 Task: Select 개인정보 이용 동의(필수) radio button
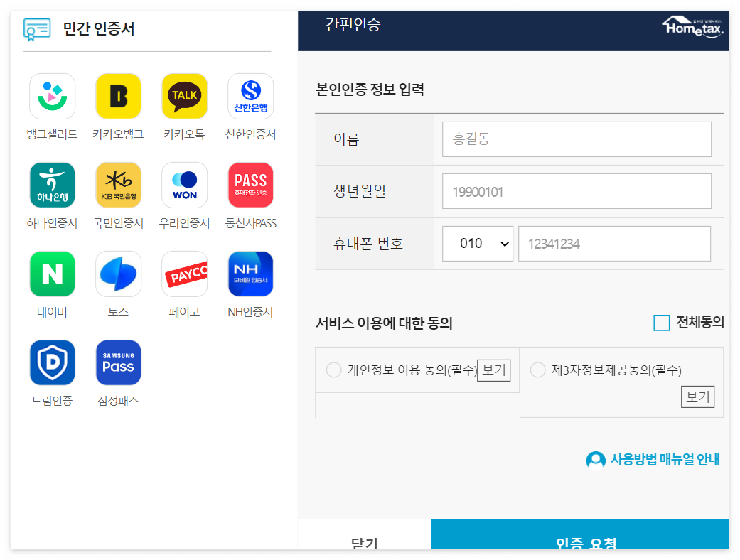[x=333, y=370]
